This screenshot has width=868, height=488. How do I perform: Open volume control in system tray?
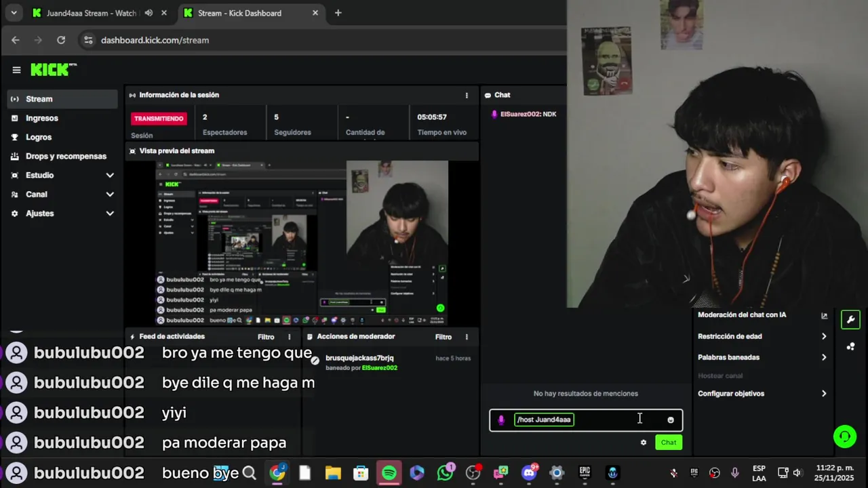pos(797,473)
